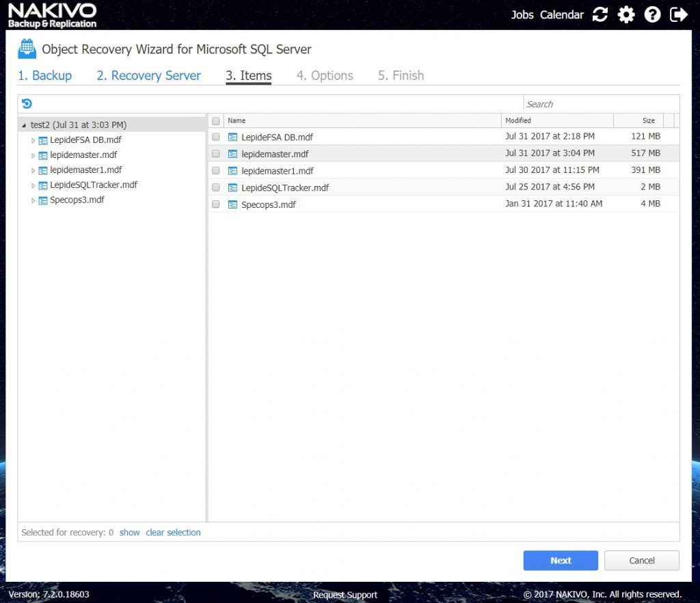The height and width of the screenshot is (603, 700).
Task: Open the Calendar view
Action: click(x=561, y=14)
